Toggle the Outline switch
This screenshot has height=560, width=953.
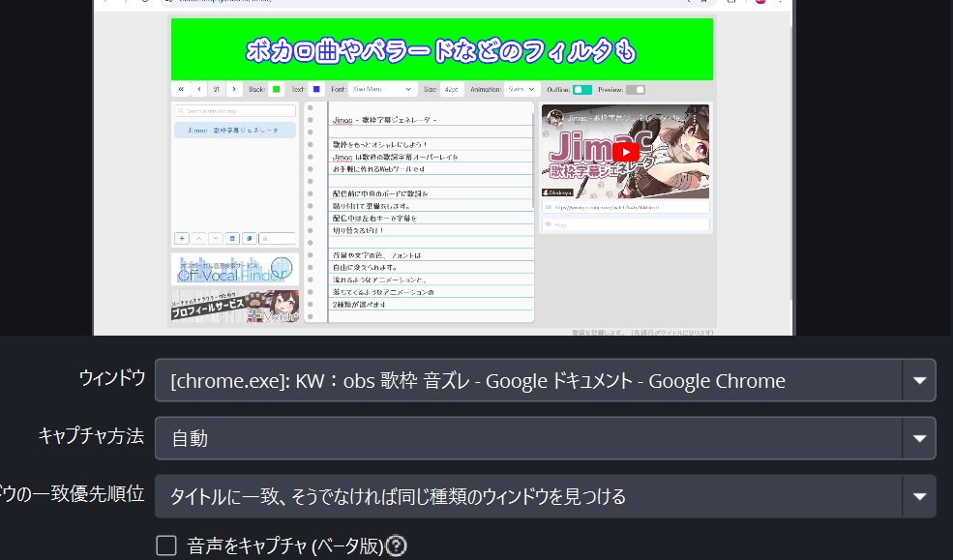[x=582, y=90]
